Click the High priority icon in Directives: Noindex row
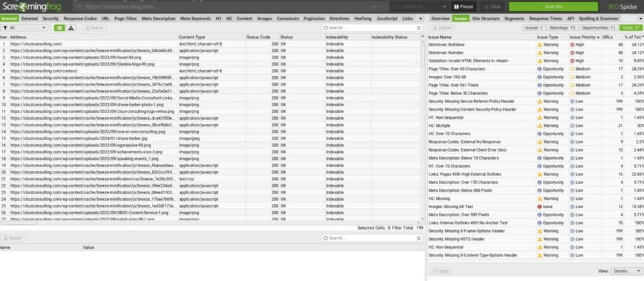Viewport: 644px width, 281px height. [572, 53]
